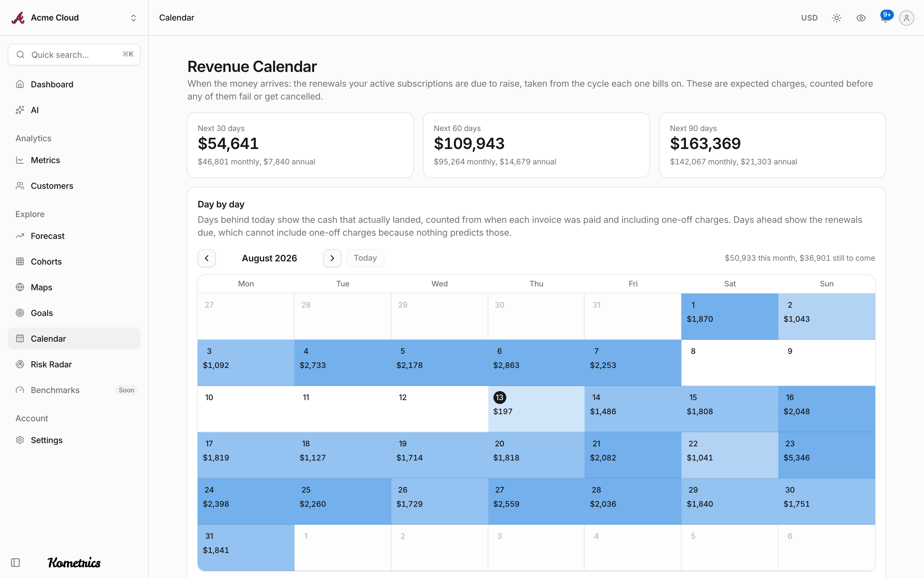
Task: Select August 3 cell with $1,092
Action: (x=246, y=363)
